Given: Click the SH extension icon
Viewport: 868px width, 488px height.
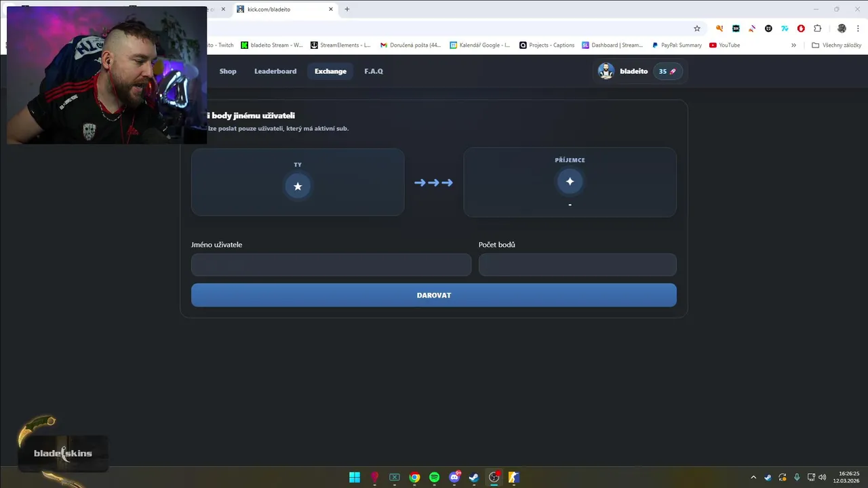Looking at the screenshot, I should click(x=736, y=28).
